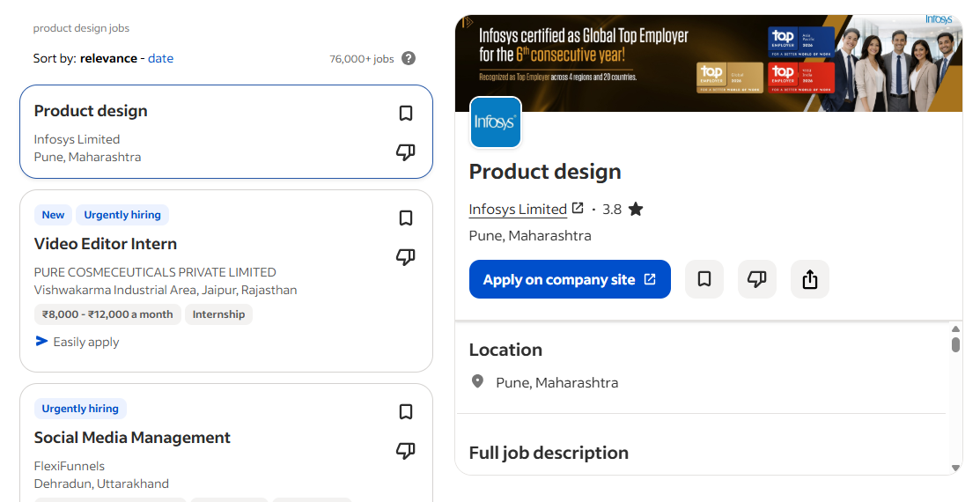Click the Easily apply arrow icon
980x502 pixels.
41,342
